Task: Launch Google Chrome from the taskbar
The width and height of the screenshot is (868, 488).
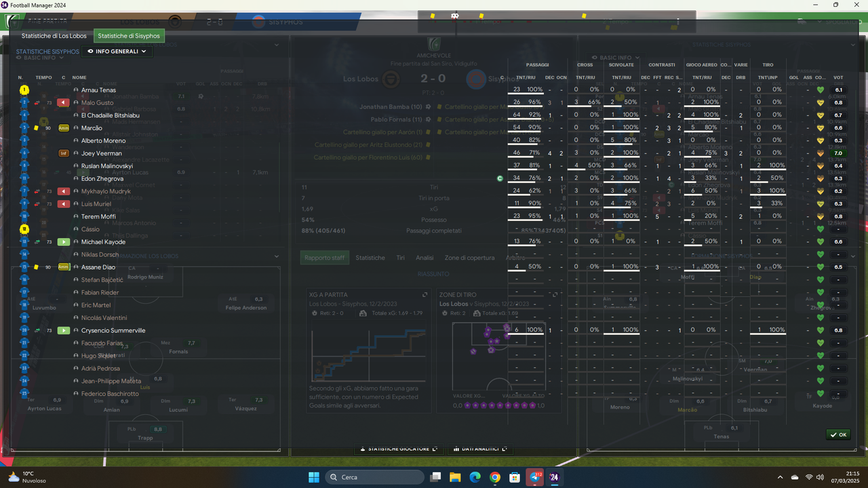Action: 495,477
